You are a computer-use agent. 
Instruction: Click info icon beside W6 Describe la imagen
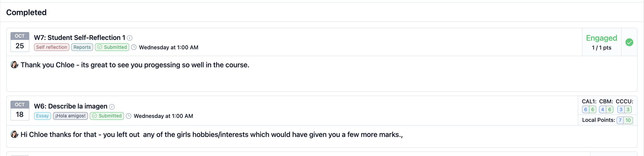[x=112, y=107]
